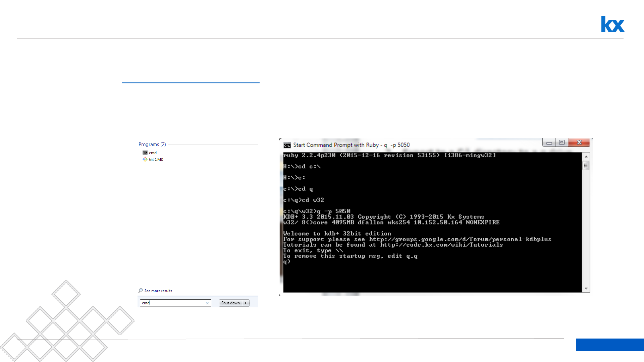Expand the Shut down options arrow

246,303
